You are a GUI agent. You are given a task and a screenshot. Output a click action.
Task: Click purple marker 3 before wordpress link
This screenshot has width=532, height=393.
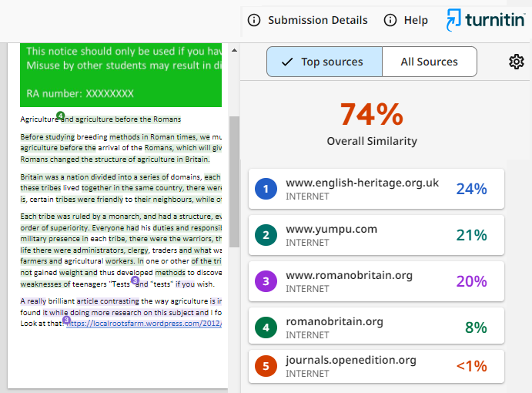pyautogui.click(x=66, y=320)
